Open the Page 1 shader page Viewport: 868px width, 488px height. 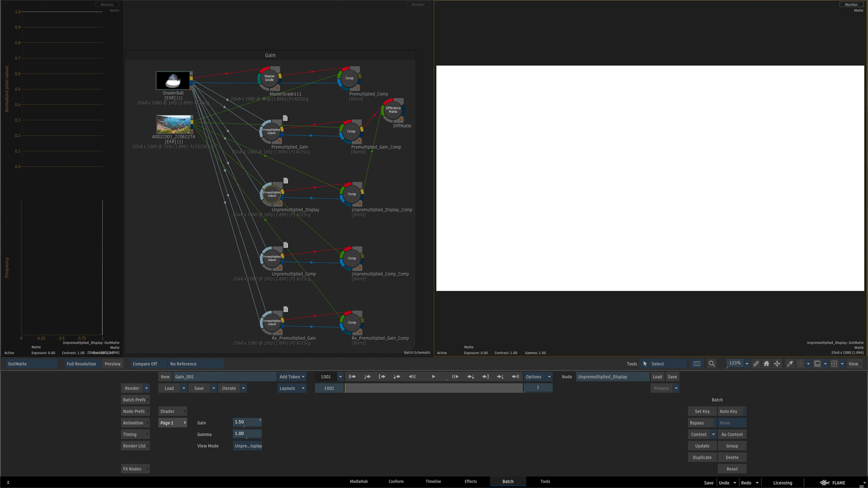tap(172, 423)
